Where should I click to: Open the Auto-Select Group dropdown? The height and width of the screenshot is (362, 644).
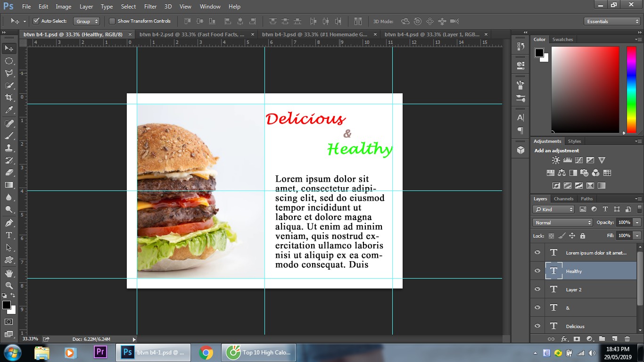[x=87, y=21]
